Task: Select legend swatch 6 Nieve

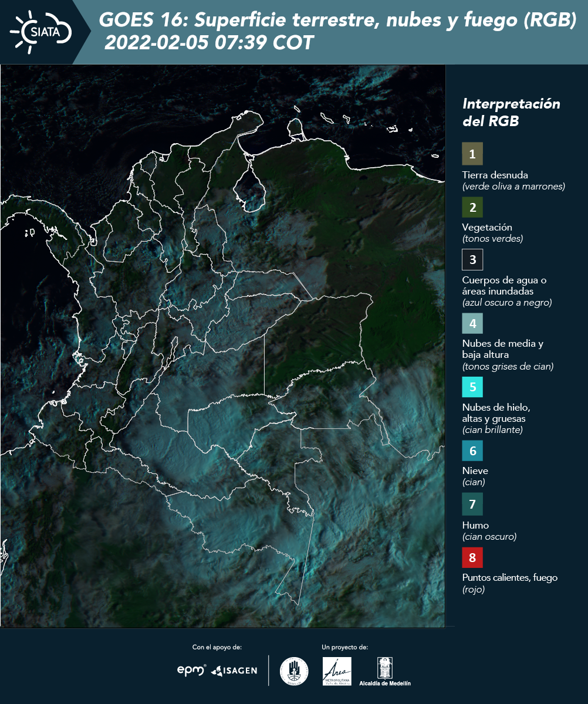Action: pyautogui.click(x=472, y=451)
